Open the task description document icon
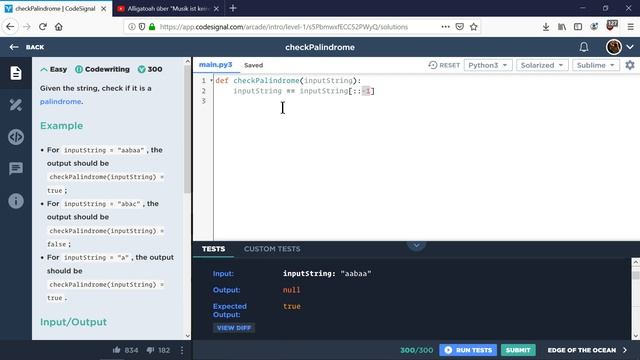Viewport: 640px width, 360px height. pyautogui.click(x=16, y=73)
